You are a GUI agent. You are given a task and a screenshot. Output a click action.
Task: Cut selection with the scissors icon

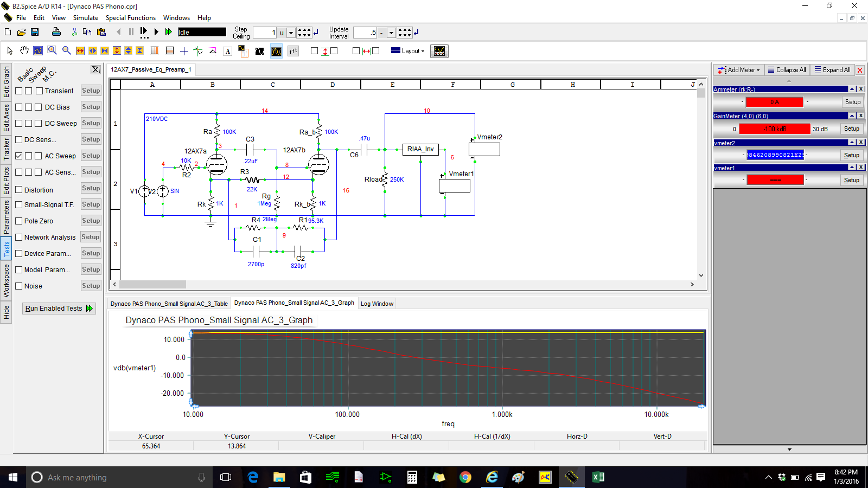click(x=74, y=33)
